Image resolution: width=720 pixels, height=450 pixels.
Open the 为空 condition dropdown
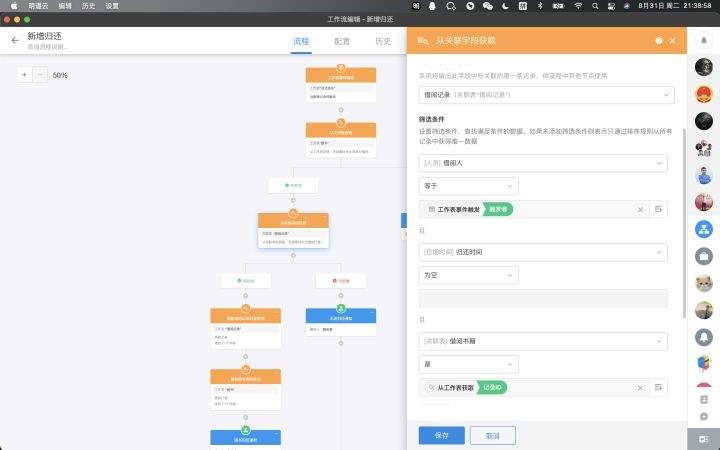click(x=468, y=274)
